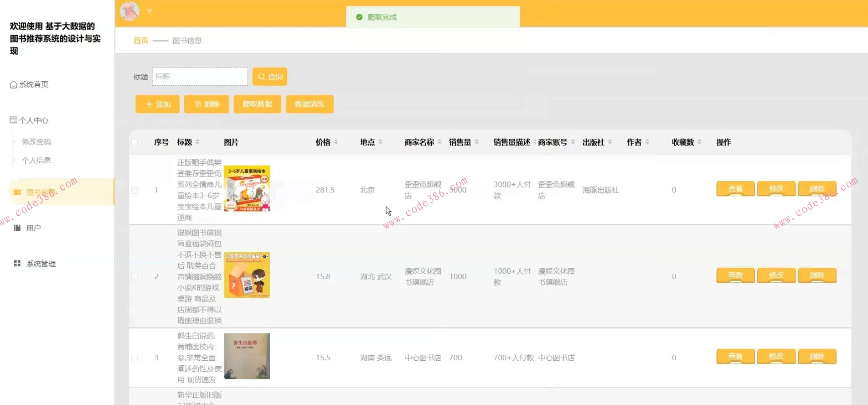Click the price cell 15.8
Image resolution: width=868 pixels, height=405 pixels.
pos(323,277)
